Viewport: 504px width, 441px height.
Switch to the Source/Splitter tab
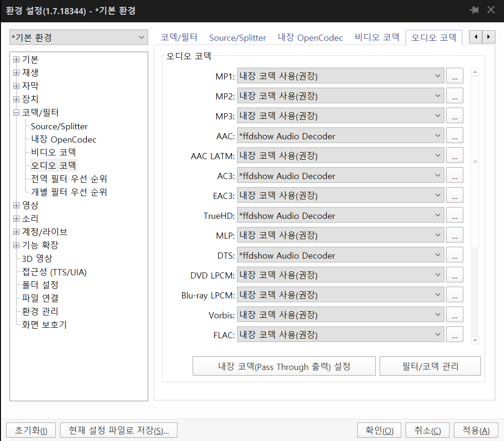click(x=238, y=37)
